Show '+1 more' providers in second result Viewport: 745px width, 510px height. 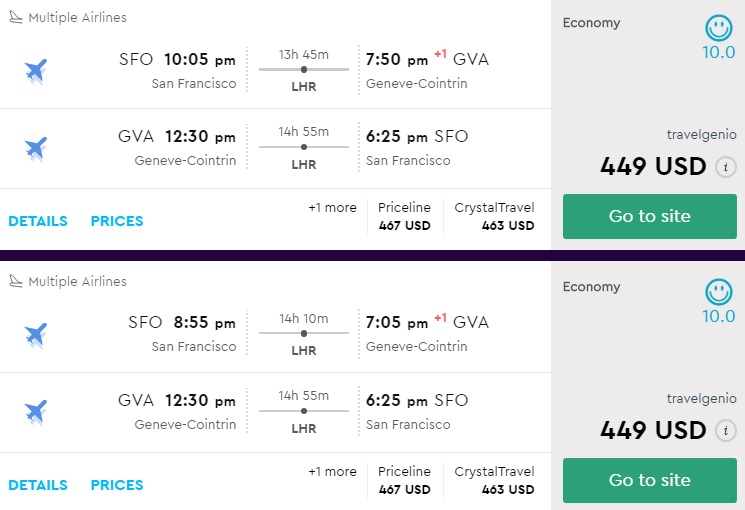332,472
